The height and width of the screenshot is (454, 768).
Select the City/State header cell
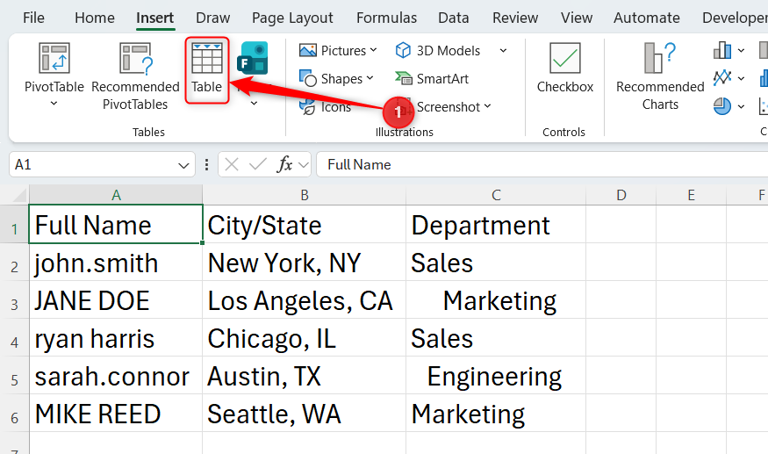click(304, 225)
